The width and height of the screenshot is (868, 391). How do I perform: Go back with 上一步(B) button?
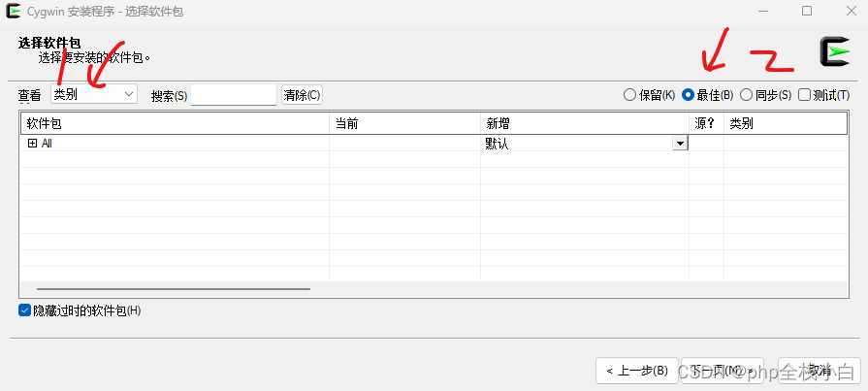pos(636,371)
